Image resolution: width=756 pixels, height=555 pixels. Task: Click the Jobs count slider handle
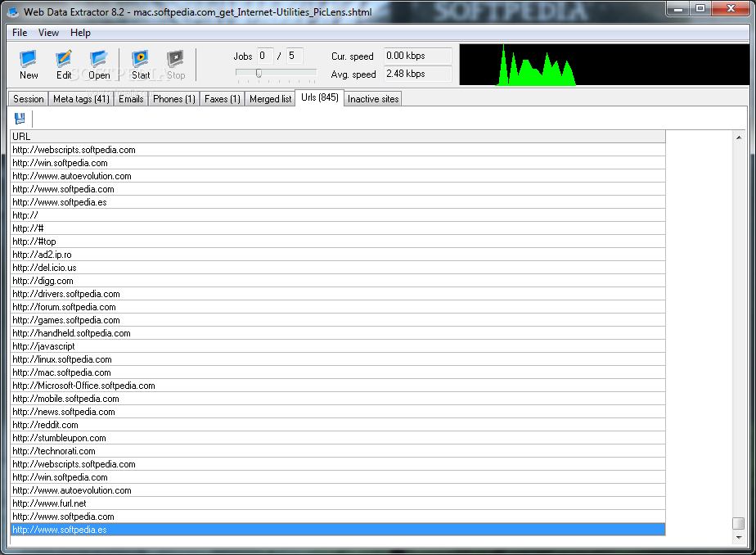(x=259, y=73)
